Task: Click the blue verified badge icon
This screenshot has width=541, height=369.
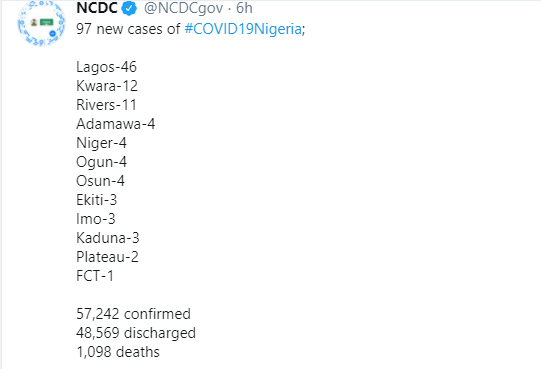Action: pos(129,8)
